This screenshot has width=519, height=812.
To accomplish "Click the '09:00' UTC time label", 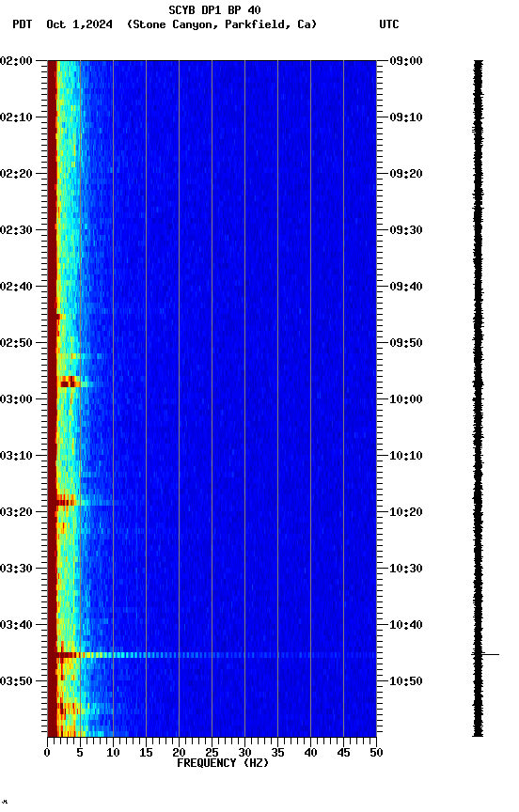I will (x=406, y=60).
